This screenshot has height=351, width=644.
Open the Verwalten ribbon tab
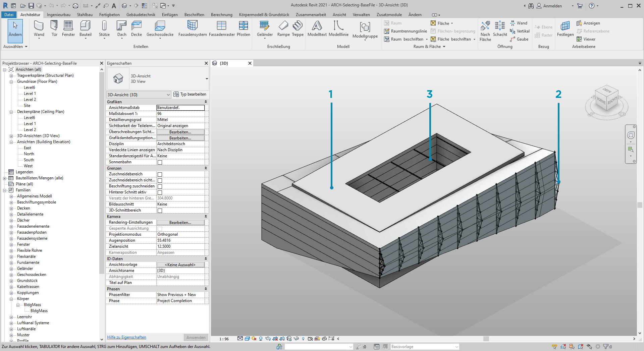[361, 15]
